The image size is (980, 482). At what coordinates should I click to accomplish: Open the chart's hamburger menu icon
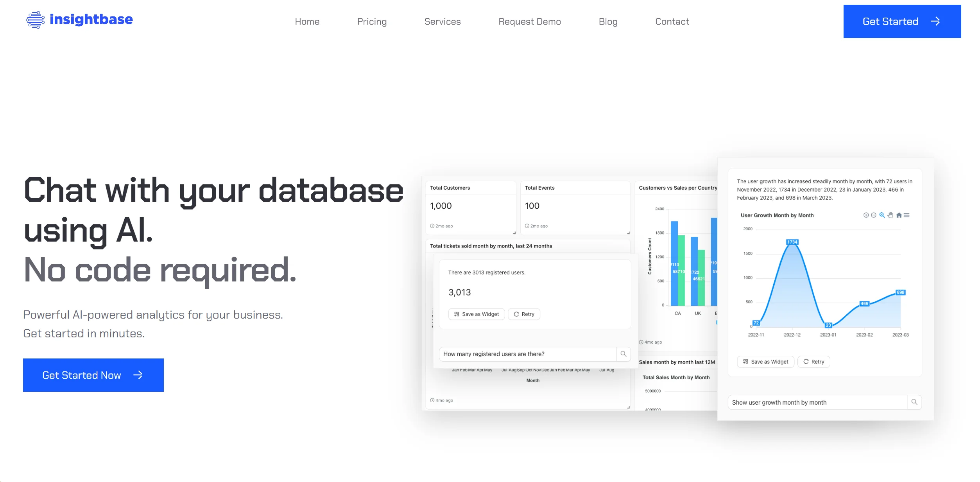908,215
